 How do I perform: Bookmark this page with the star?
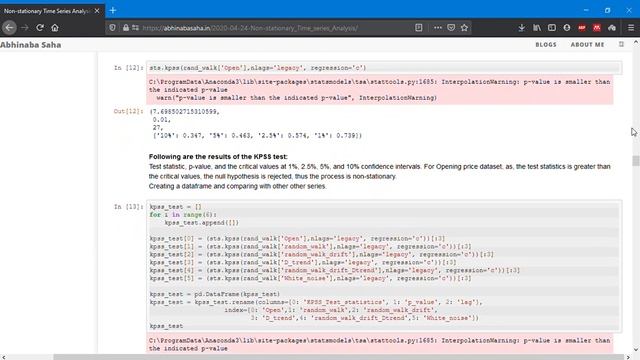464,28
